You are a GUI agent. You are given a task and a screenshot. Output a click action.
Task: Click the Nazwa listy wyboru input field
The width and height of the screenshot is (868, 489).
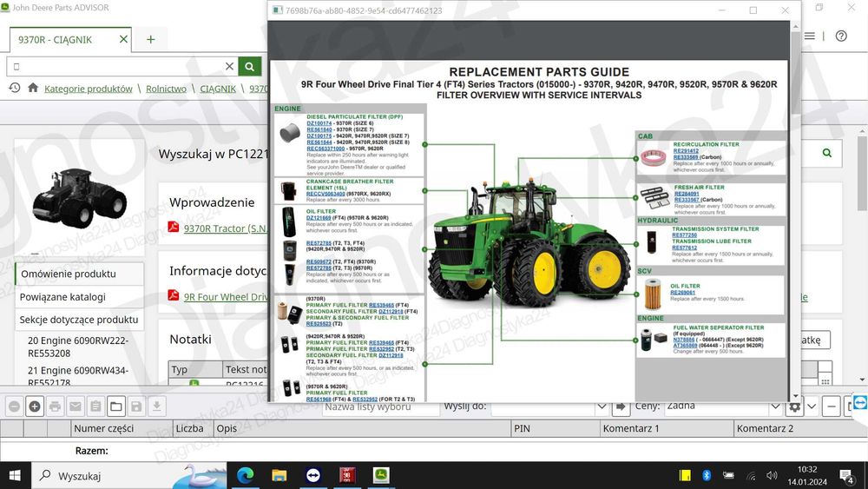(380, 407)
